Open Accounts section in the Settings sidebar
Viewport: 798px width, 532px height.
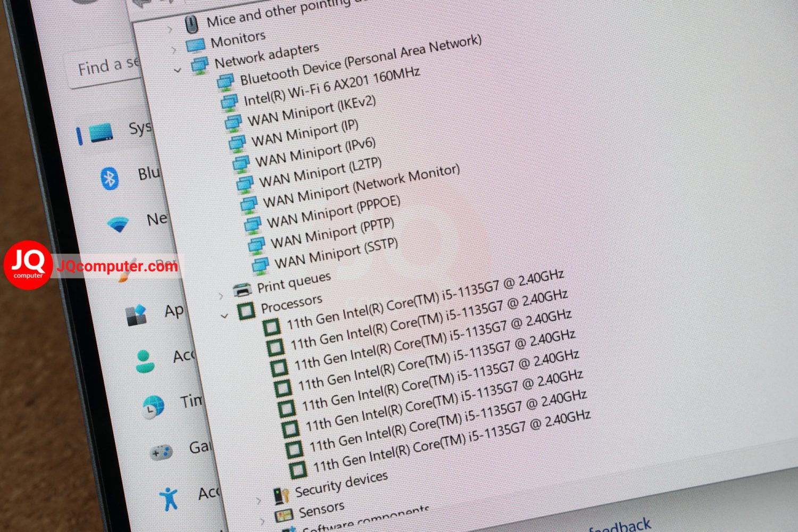coord(165,359)
